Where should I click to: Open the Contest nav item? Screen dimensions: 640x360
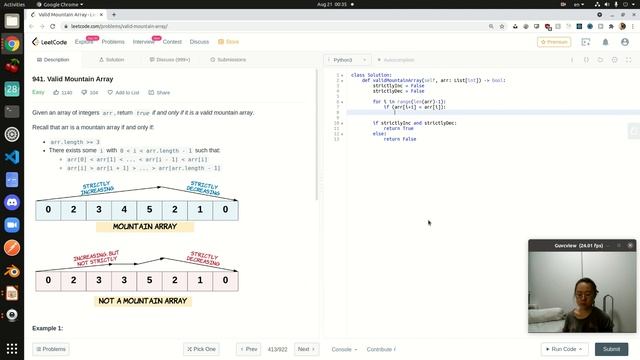click(x=172, y=42)
